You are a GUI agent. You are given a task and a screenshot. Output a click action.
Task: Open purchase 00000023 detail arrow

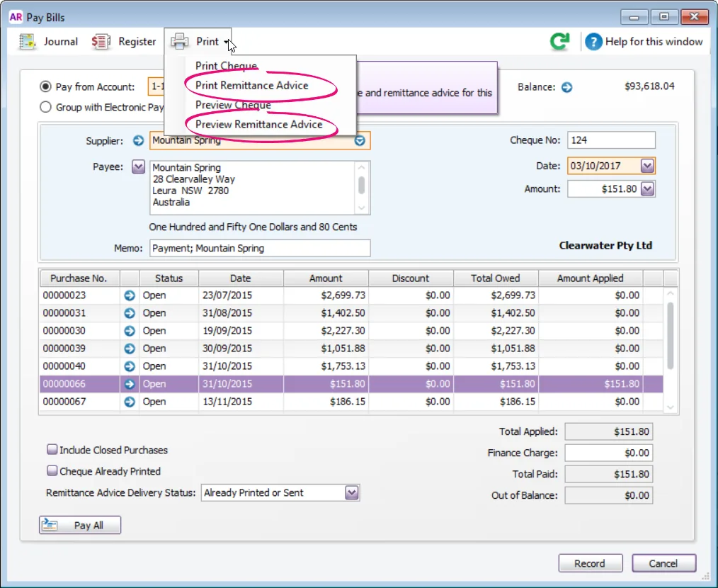(130, 295)
